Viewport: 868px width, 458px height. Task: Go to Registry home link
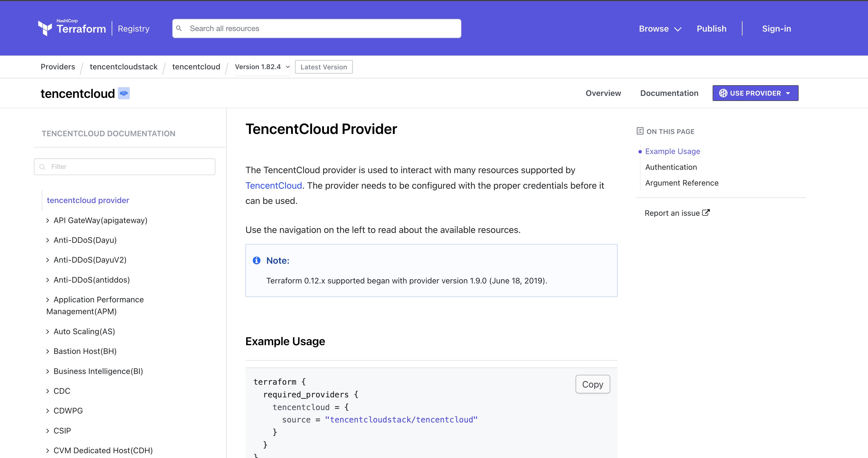click(133, 29)
